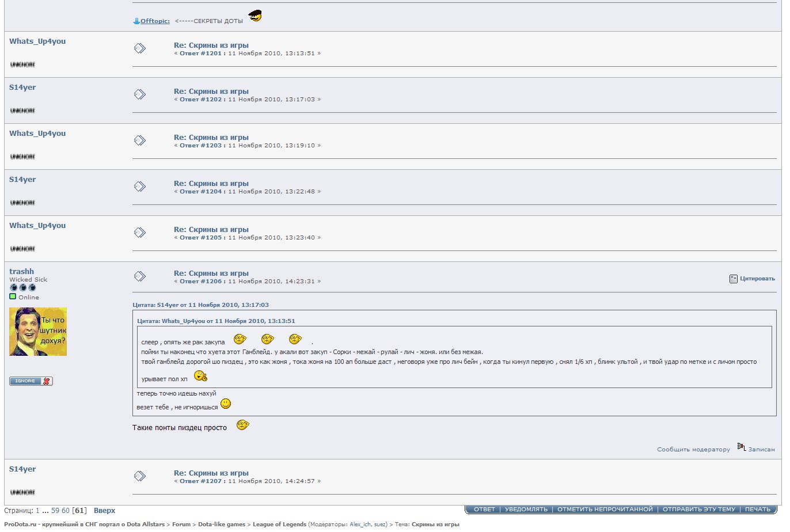Expand the Offtopic spoiler
Viewport: 790px width, 532px height.
pyautogui.click(x=155, y=21)
